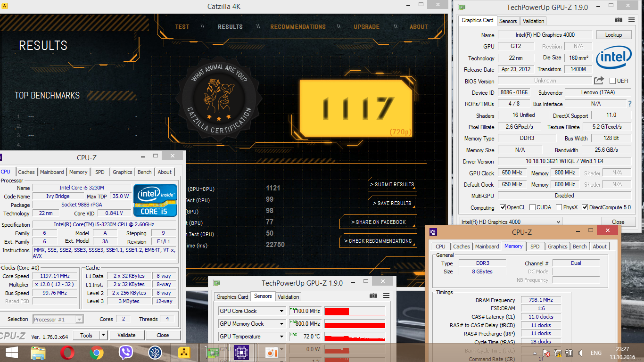Image resolution: width=644 pixels, height=362 pixels.
Task: Open the Intel(R) HD Graphics 4000 GPU selector dropdown
Action: point(511,222)
